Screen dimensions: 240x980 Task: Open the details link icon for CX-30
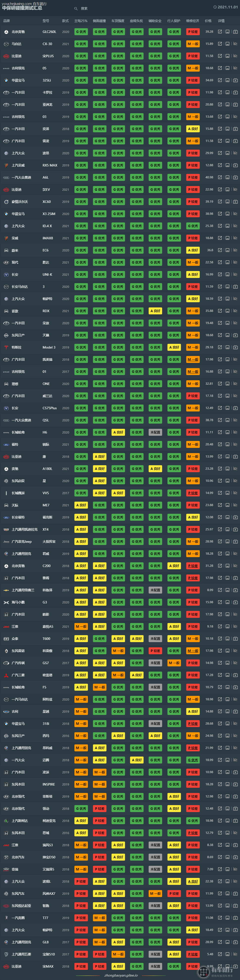[x=220, y=44]
